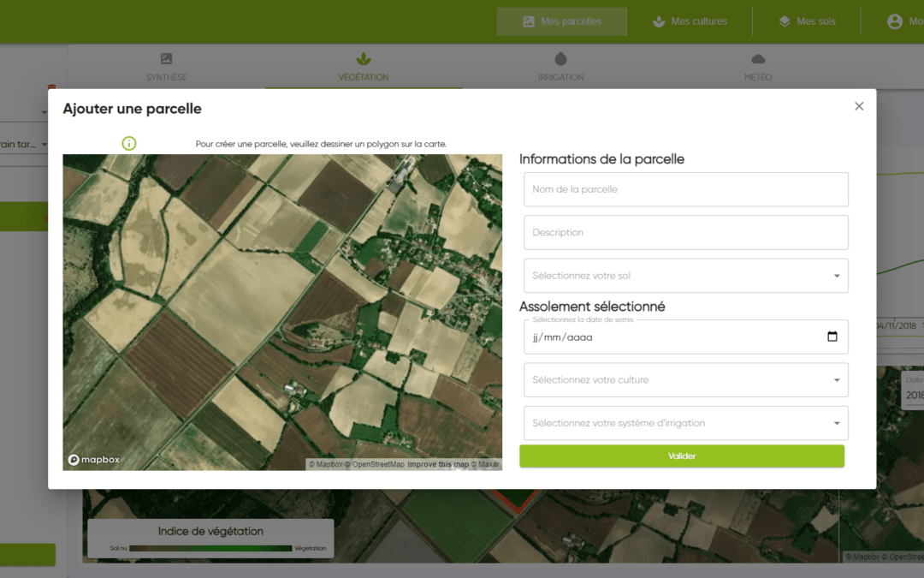Click the Mes cultures plant icon
Viewport: 924px width, 578px height.
(x=659, y=21)
